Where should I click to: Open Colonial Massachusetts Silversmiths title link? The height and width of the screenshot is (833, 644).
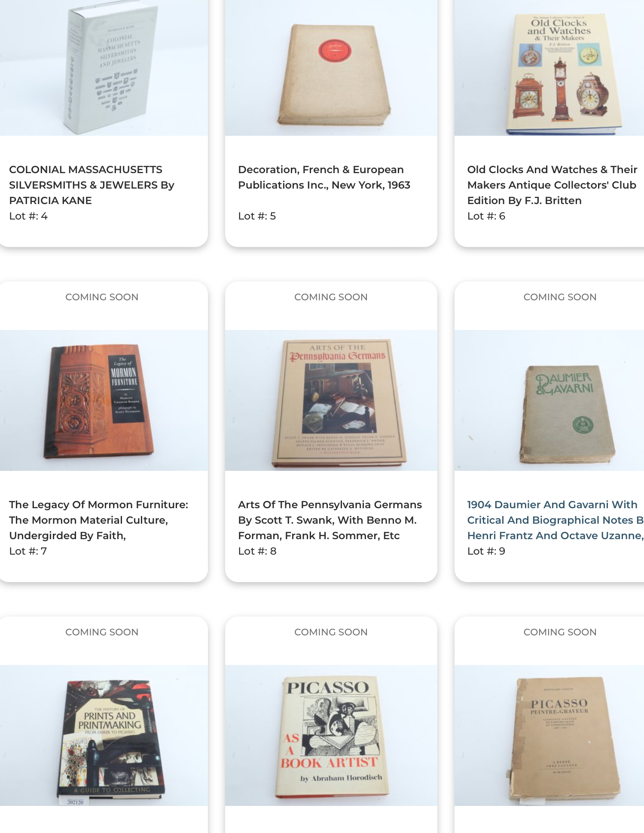pos(92,185)
